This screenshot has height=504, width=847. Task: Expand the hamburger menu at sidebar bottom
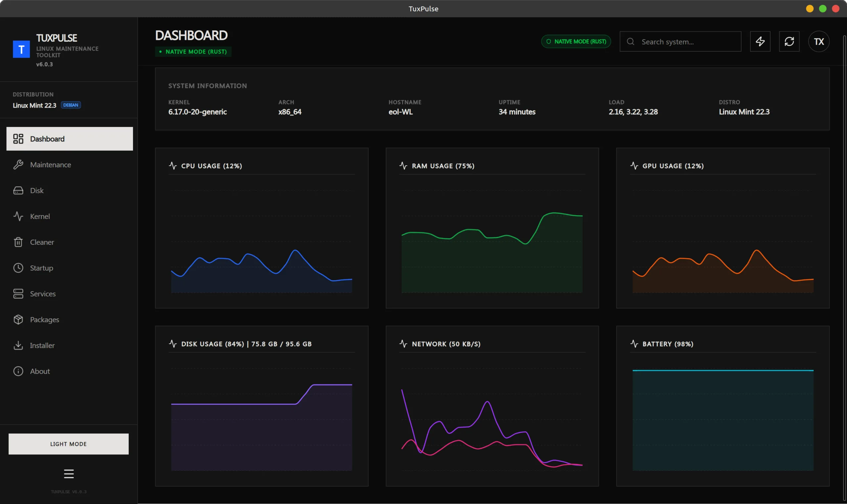69,474
